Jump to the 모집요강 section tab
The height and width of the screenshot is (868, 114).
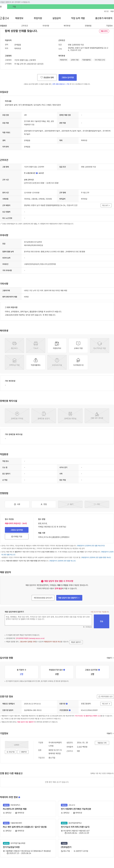point(3,26)
